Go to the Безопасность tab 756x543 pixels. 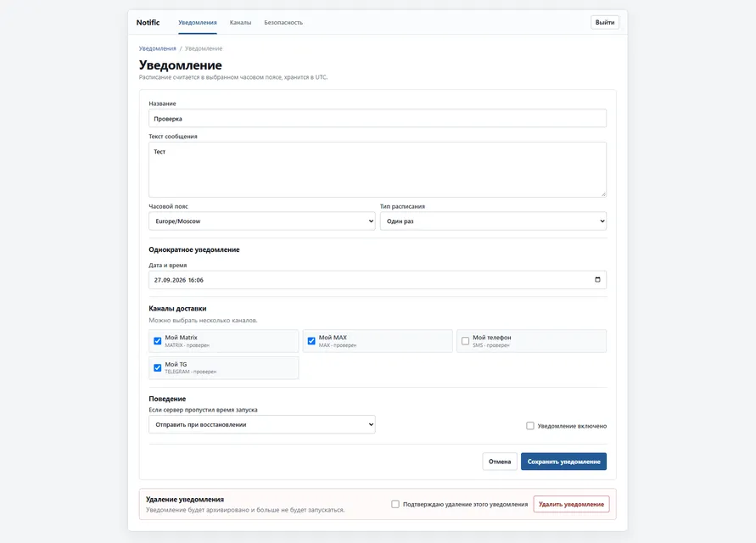click(283, 23)
